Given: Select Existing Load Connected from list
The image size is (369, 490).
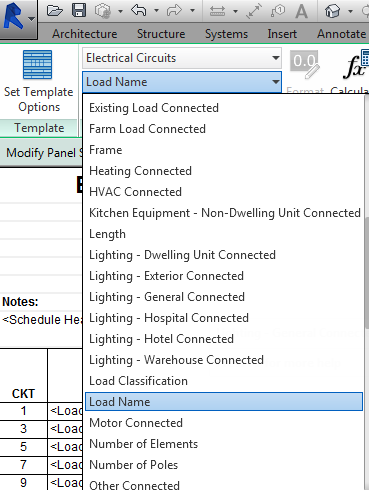Looking at the screenshot, I should (224, 108).
